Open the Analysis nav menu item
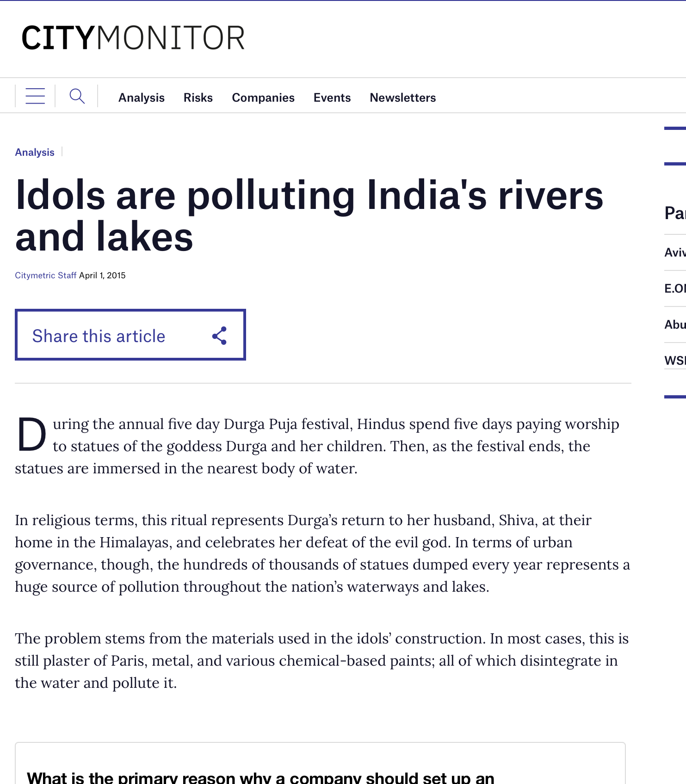This screenshot has height=784, width=686. pos(142,98)
